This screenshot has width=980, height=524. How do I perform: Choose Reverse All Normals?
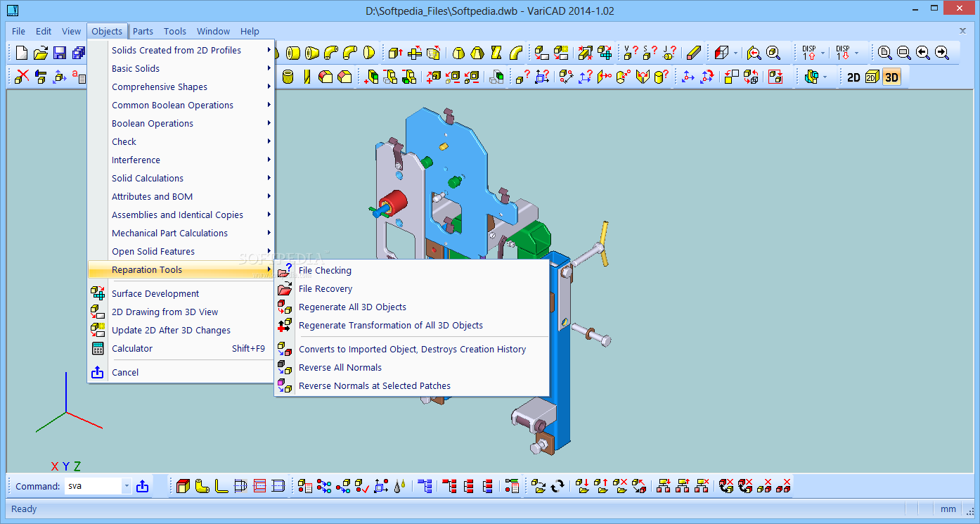click(x=411, y=367)
